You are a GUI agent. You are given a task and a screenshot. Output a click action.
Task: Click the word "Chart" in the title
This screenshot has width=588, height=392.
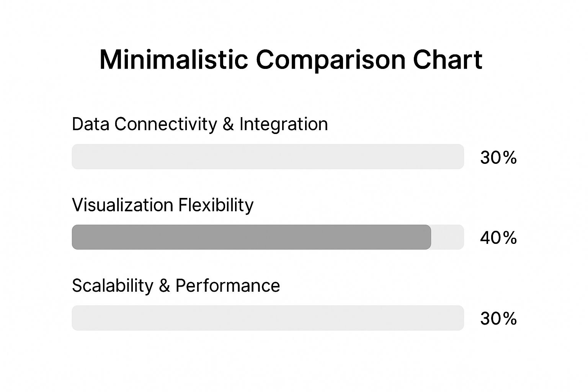(x=448, y=60)
